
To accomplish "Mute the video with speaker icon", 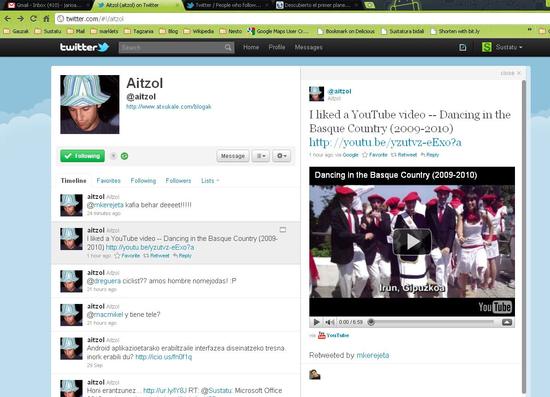I will coord(329,322).
